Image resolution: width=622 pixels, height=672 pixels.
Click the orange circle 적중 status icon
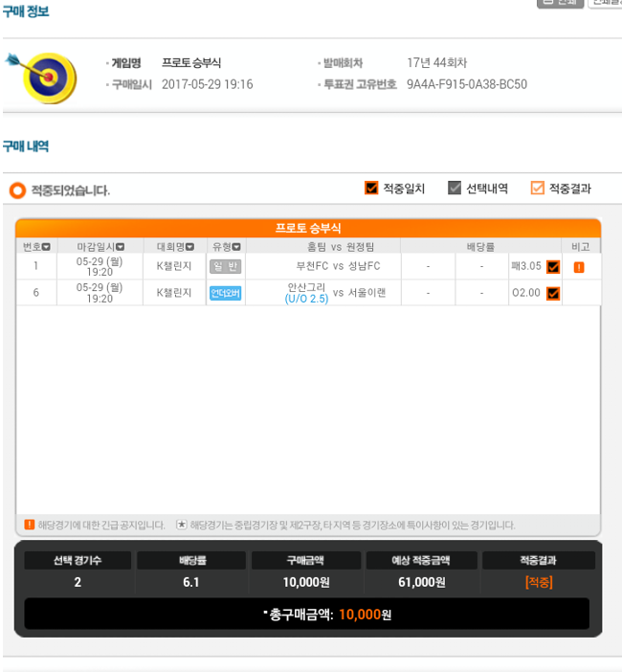pos(17,190)
